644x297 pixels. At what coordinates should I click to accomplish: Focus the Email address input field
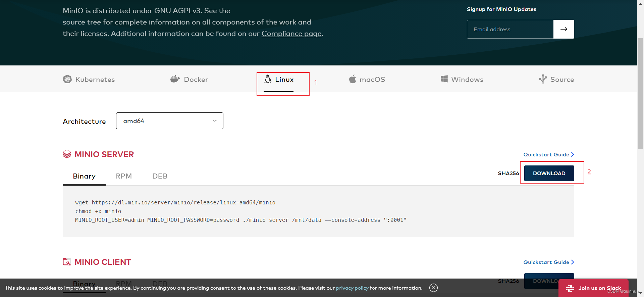coord(510,29)
